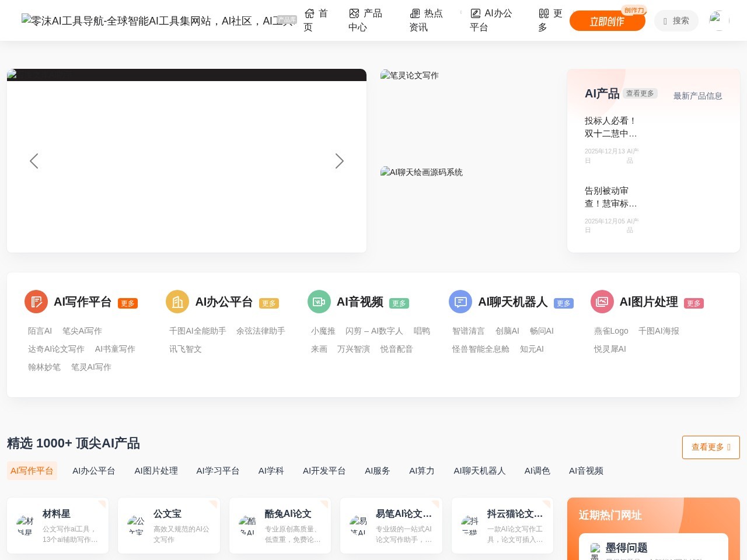Expand 查看更多 in the 精选AI产品 section
The height and width of the screenshot is (560, 747).
(711, 447)
